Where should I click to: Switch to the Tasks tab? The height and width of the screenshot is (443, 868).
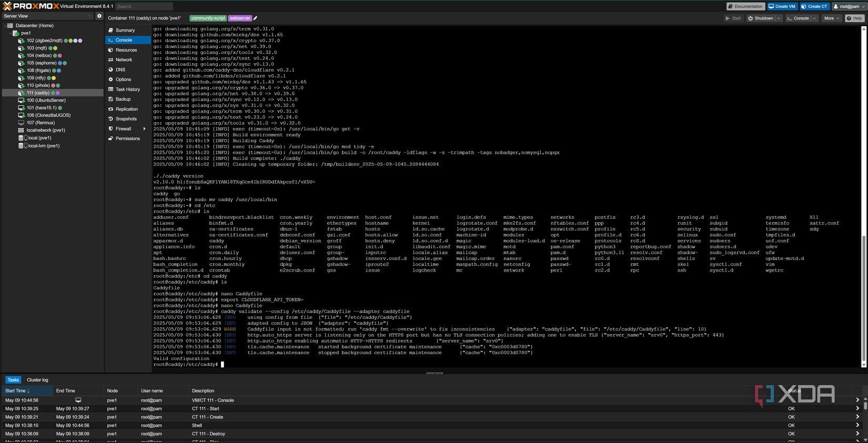(x=13, y=380)
